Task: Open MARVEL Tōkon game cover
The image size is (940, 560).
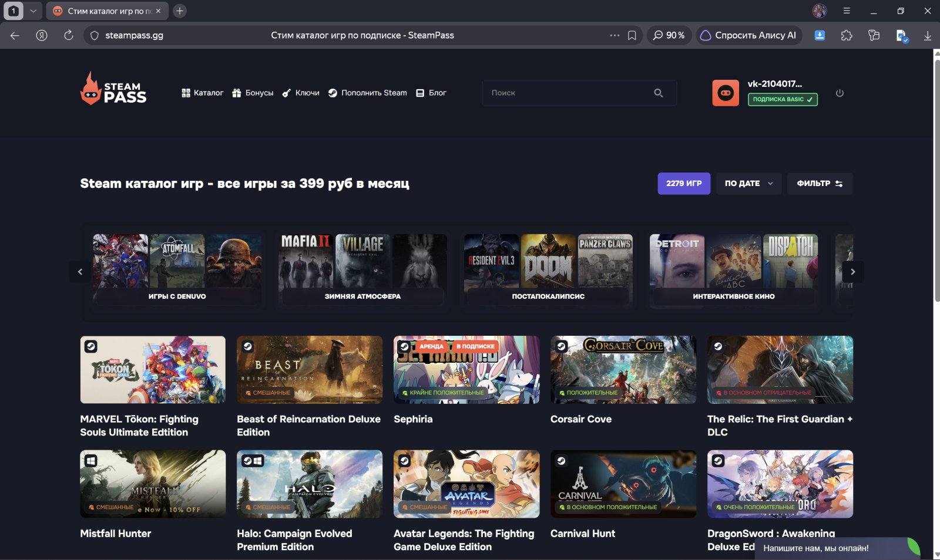Action: click(x=153, y=370)
